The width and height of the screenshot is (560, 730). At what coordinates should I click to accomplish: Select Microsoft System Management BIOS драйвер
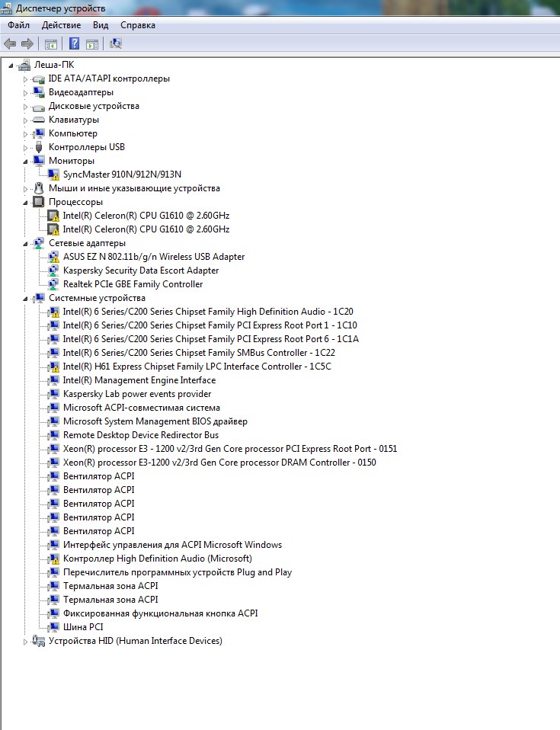pos(155,421)
